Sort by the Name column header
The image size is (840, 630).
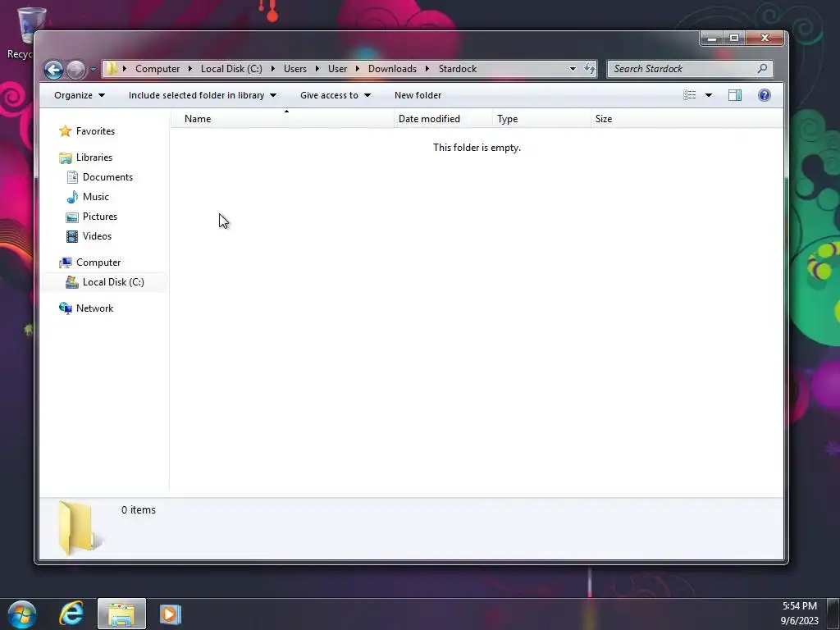coord(283,119)
